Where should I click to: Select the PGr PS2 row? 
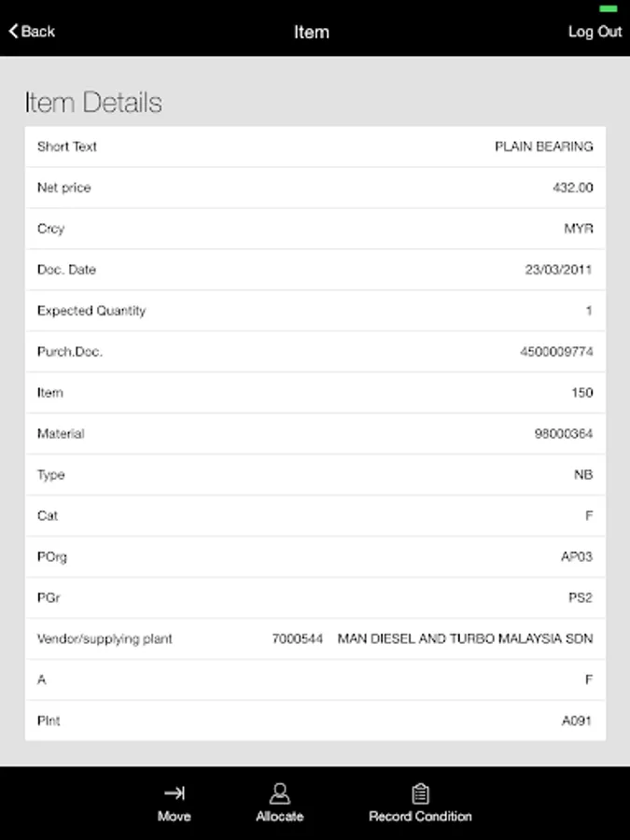point(315,598)
